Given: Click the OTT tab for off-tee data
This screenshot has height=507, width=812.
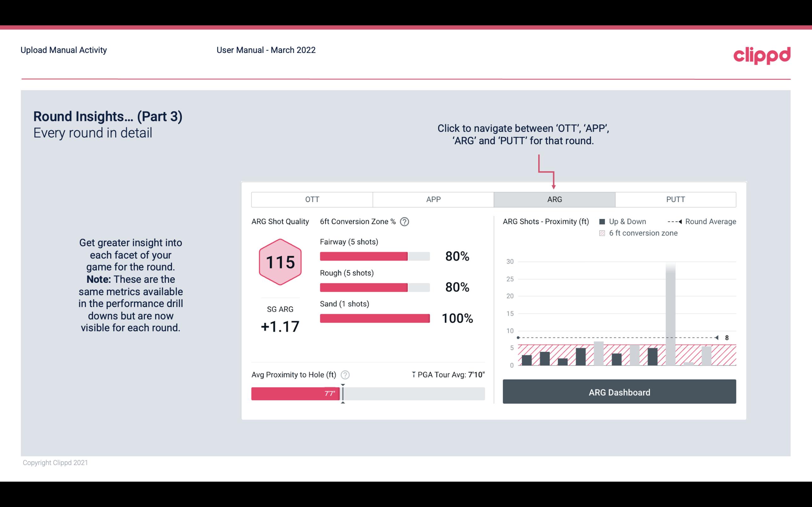Looking at the screenshot, I should pyautogui.click(x=312, y=200).
